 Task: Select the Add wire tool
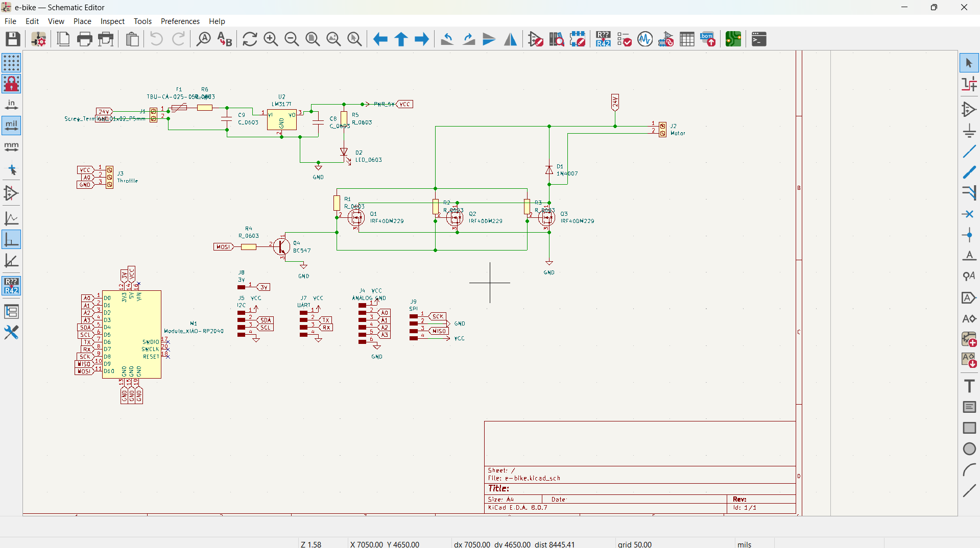tap(969, 151)
